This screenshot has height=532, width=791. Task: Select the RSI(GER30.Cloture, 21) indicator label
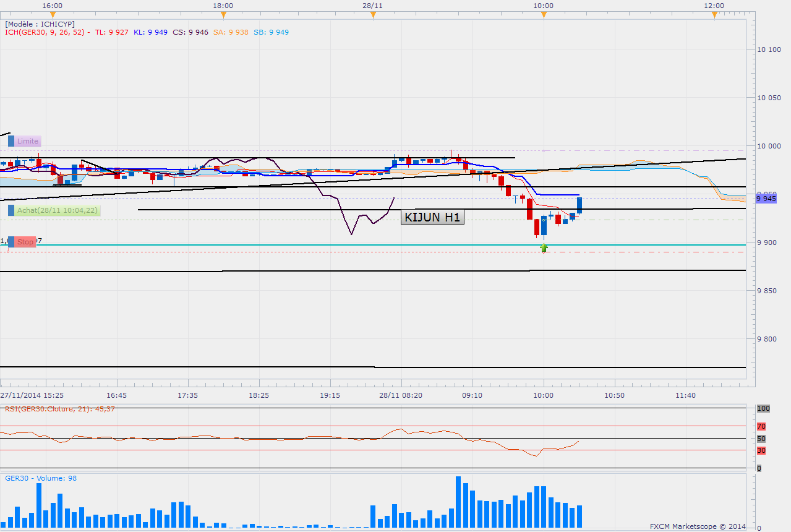pos(59,409)
